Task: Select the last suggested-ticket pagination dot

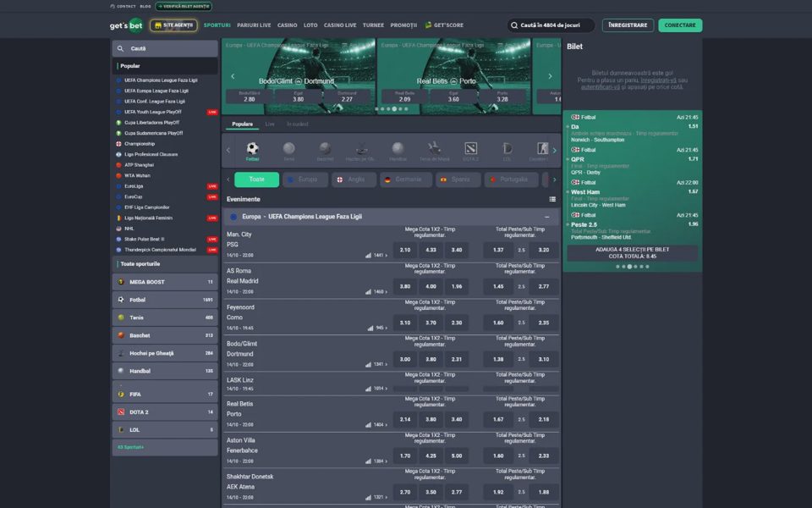Action: coord(647,267)
